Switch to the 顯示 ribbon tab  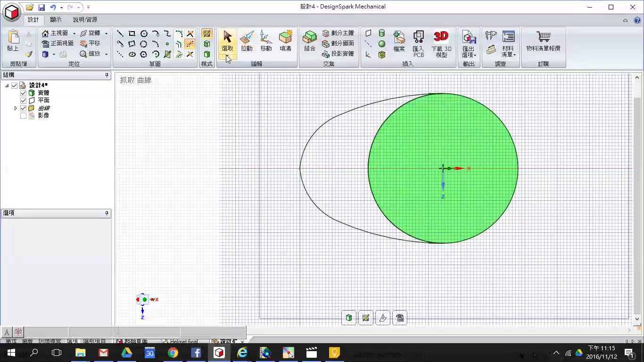[56, 20]
